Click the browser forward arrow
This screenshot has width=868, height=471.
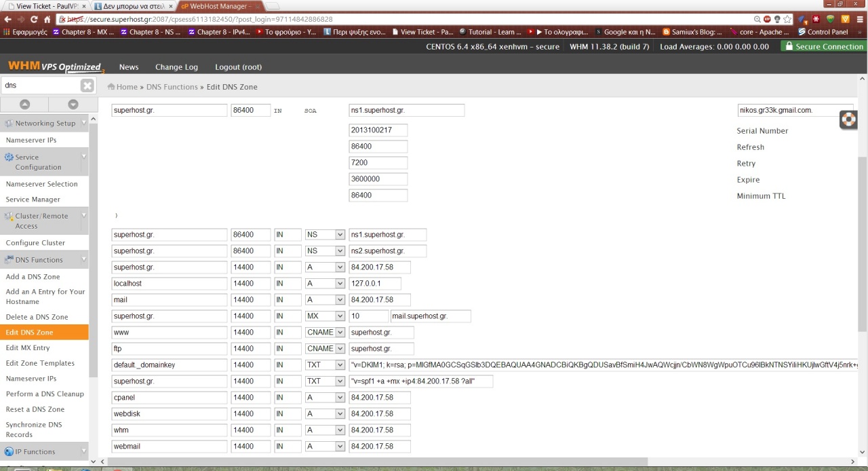(21, 19)
